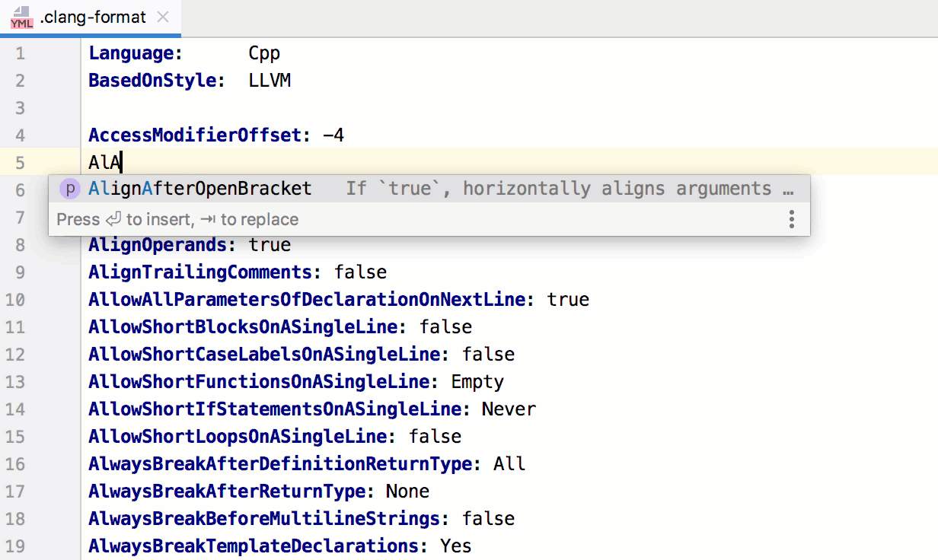Click the BasedOnStyle value LLVM
Screen dimensions: 938x560
(270, 81)
